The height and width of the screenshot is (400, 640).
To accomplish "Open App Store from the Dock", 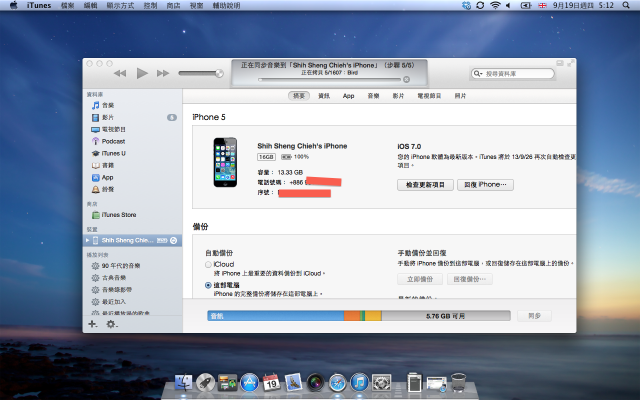I will pos(249,383).
